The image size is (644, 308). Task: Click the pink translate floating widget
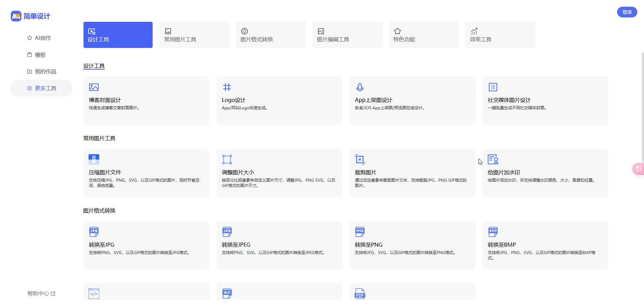[638, 169]
